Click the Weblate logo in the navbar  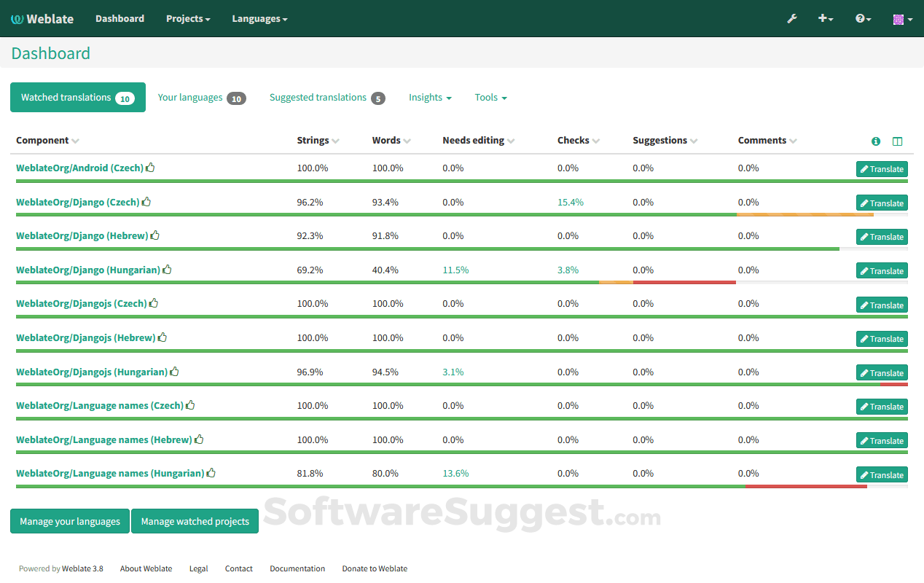coord(42,18)
